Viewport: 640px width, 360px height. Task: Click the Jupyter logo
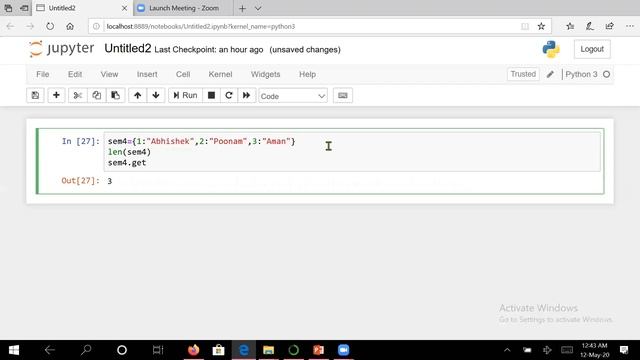coord(61,49)
